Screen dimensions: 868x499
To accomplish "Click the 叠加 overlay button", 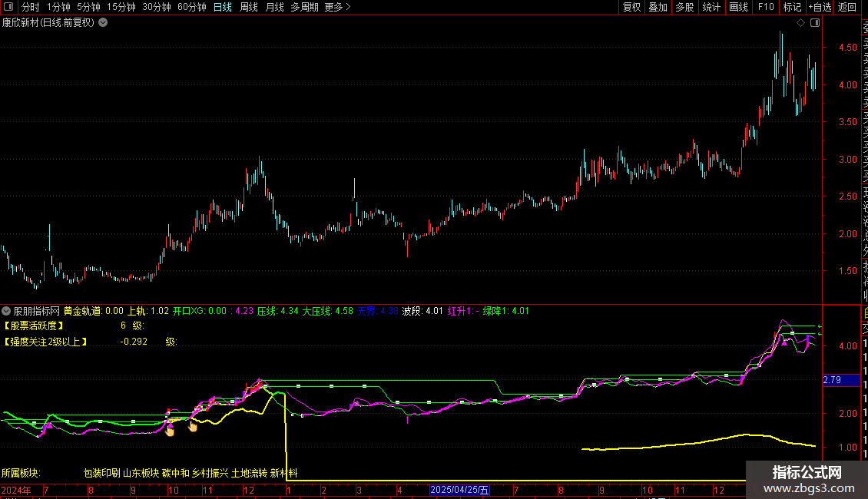I will (658, 7).
